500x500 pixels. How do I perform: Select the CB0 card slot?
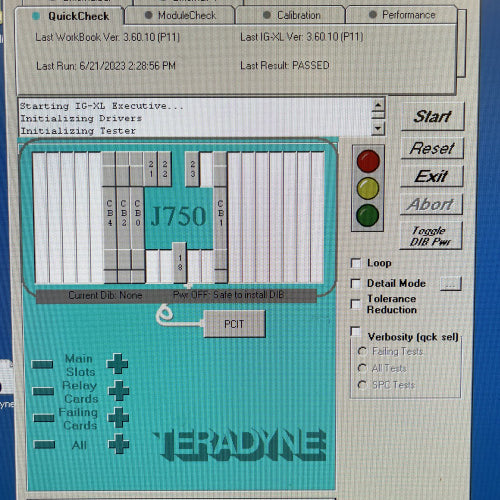click(137, 218)
